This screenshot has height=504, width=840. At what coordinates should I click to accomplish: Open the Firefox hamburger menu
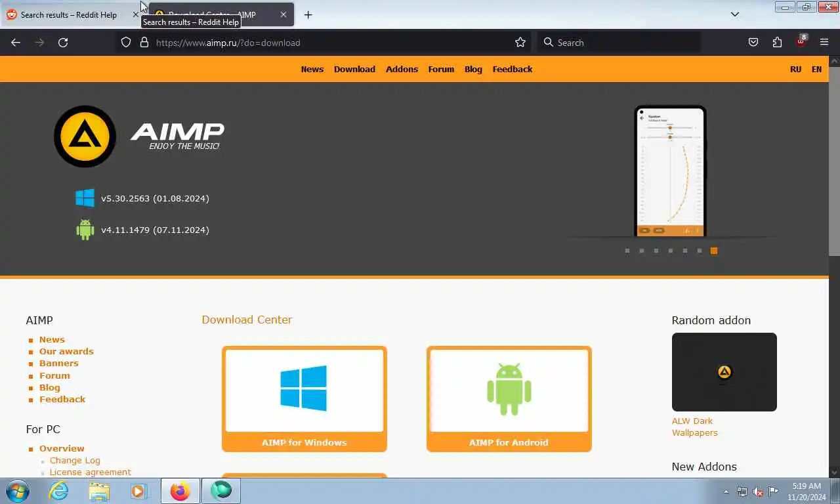point(824,43)
